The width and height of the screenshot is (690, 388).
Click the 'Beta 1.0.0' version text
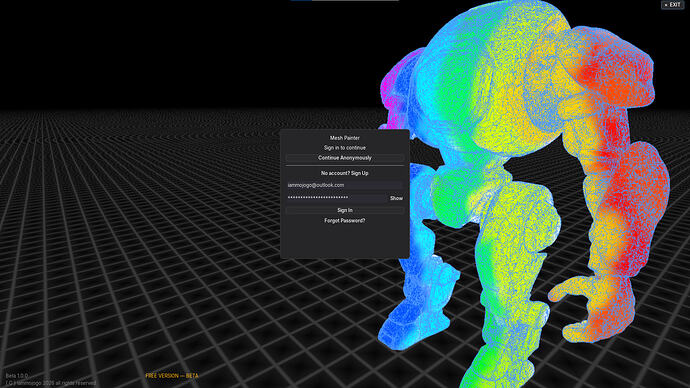(x=17, y=376)
